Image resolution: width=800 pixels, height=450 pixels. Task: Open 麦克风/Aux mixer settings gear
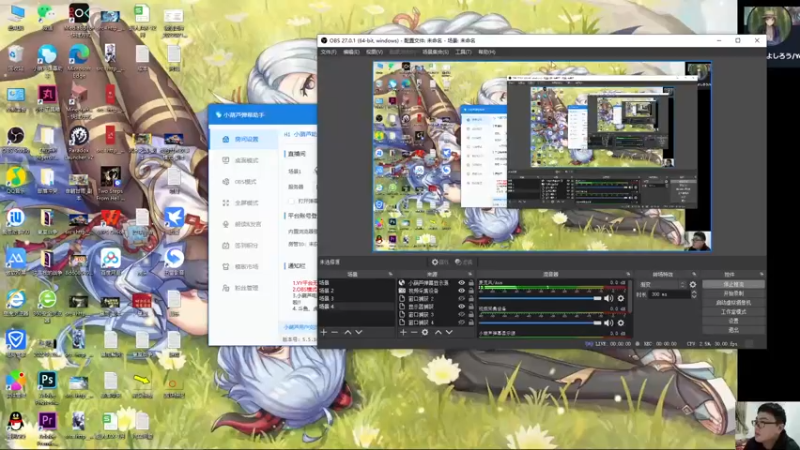coord(620,298)
